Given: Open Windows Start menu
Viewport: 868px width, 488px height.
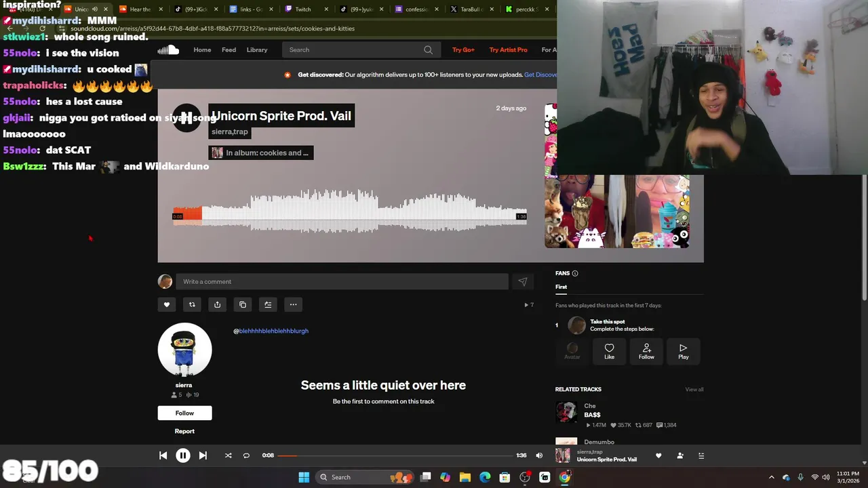Looking at the screenshot, I should click(x=304, y=477).
